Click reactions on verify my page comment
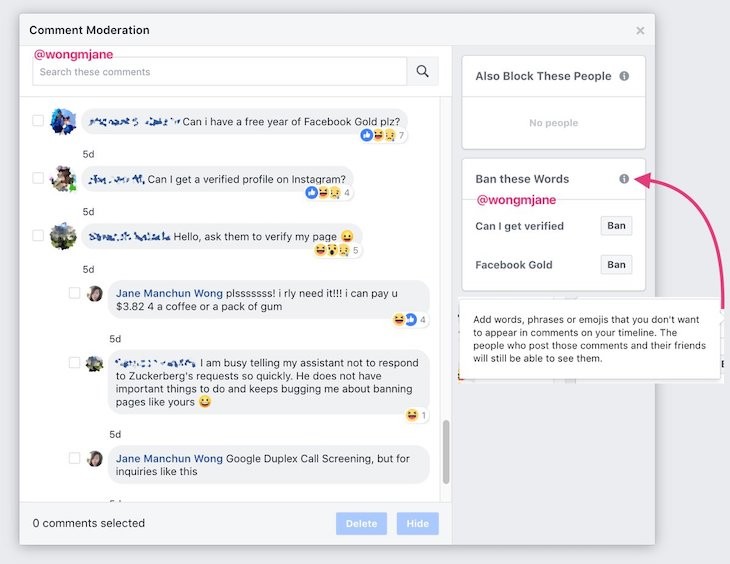The width and height of the screenshot is (730, 564). tap(338, 251)
